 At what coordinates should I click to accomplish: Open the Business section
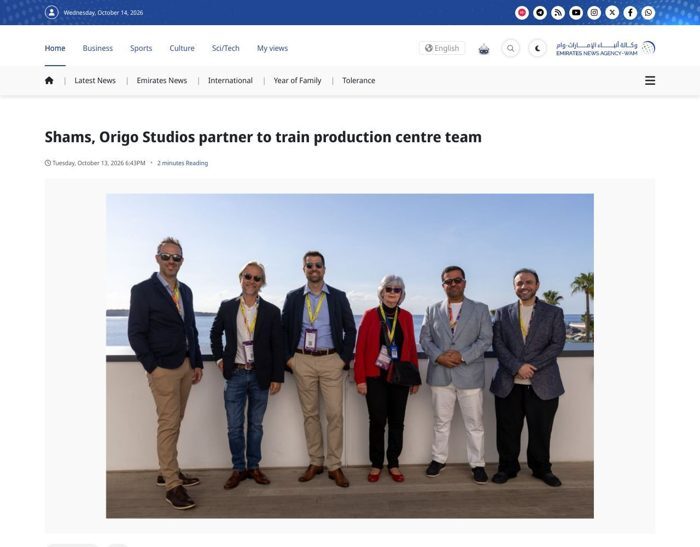pyautogui.click(x=98, y=48)
